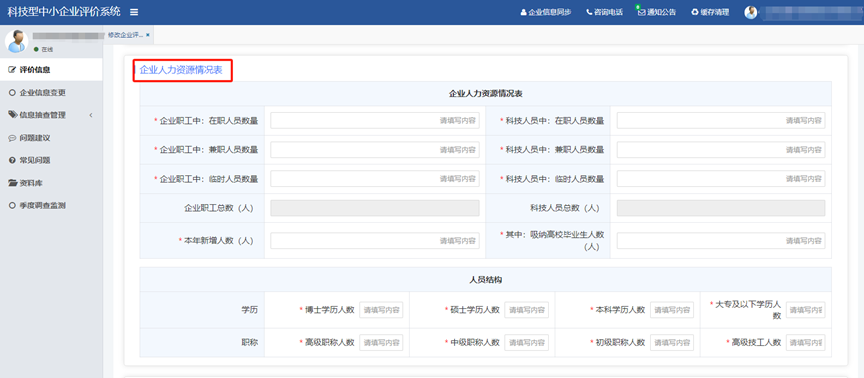
Task: Focus 高级技工人数 input
Action: click(x=806, y=342)
